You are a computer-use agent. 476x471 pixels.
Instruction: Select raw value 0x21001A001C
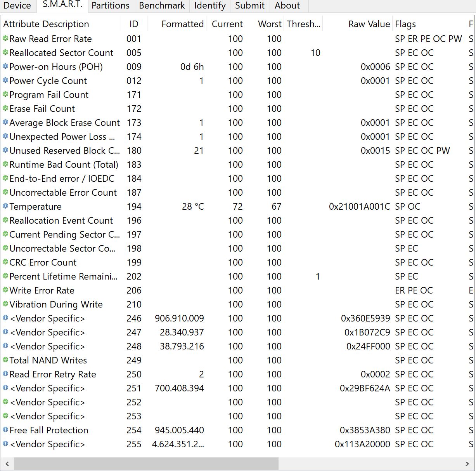[359, 207]
